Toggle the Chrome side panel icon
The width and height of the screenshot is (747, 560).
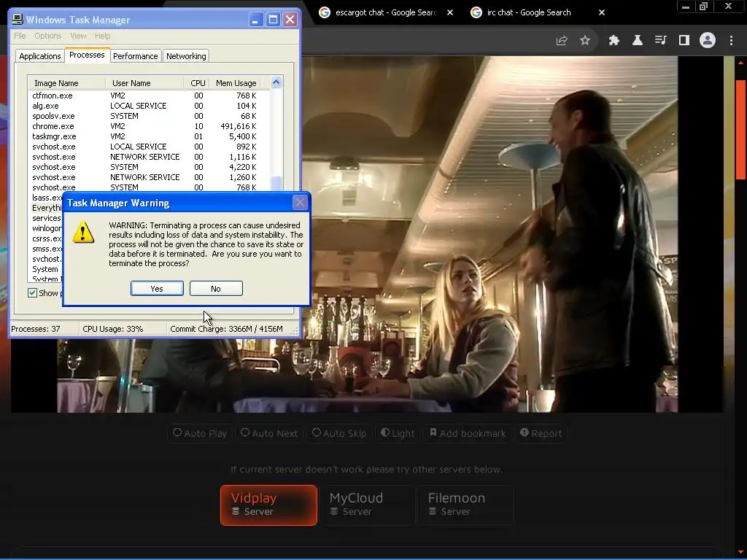684,41
